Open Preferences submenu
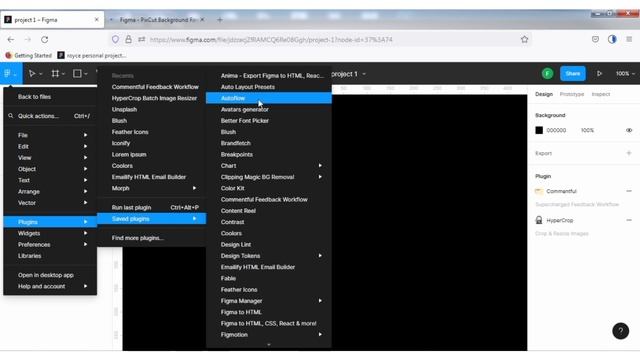The width and height of the screenshot is (640, 360). [50, 244]
